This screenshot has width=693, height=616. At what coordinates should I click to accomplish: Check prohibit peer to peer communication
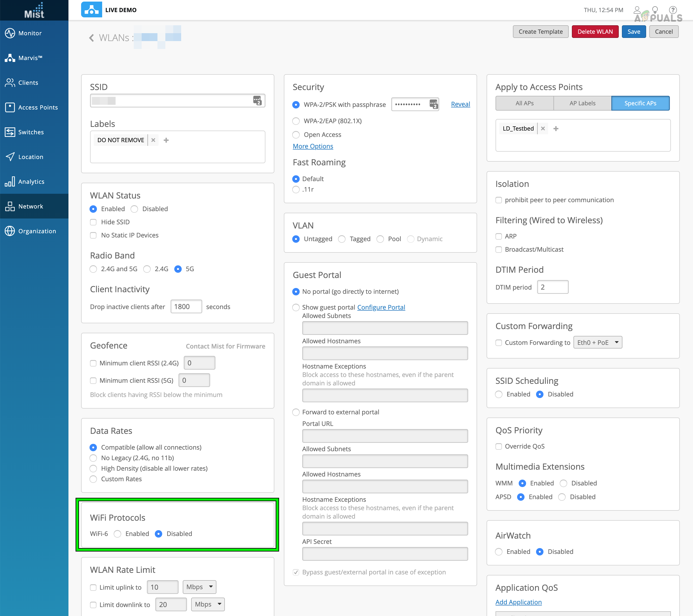[499, 200]
